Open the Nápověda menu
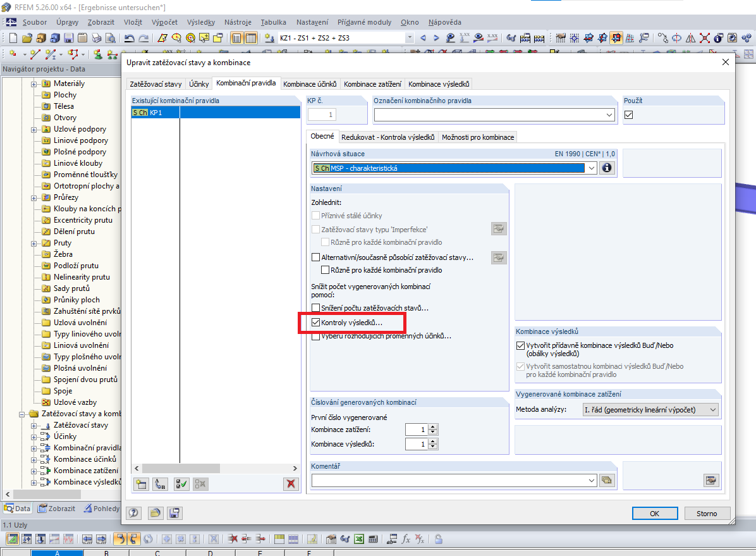Screen dimensions: 756x556 pyautogui.click(x=444, y=22)
